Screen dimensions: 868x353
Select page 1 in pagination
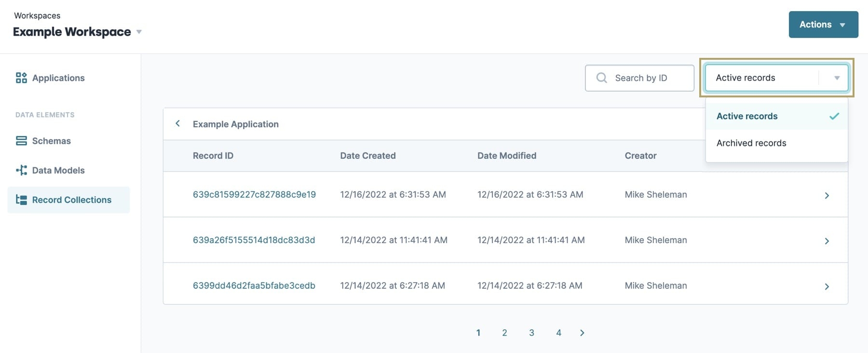(x=478, y=333)
